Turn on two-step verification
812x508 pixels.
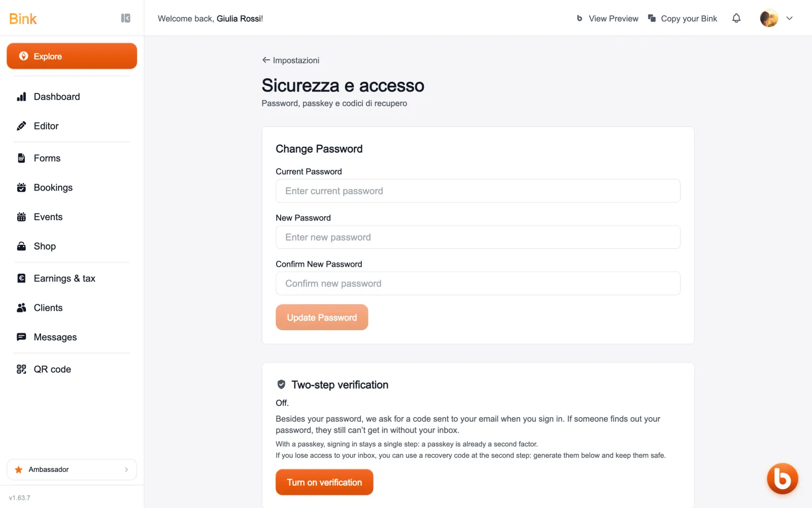(x=324, y=483)
